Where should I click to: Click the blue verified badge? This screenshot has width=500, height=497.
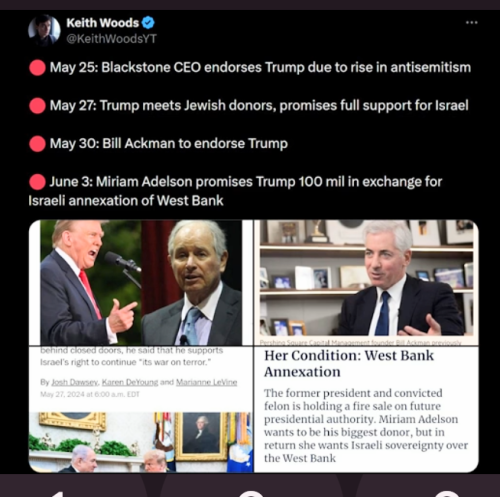click(x=148, y=23)
